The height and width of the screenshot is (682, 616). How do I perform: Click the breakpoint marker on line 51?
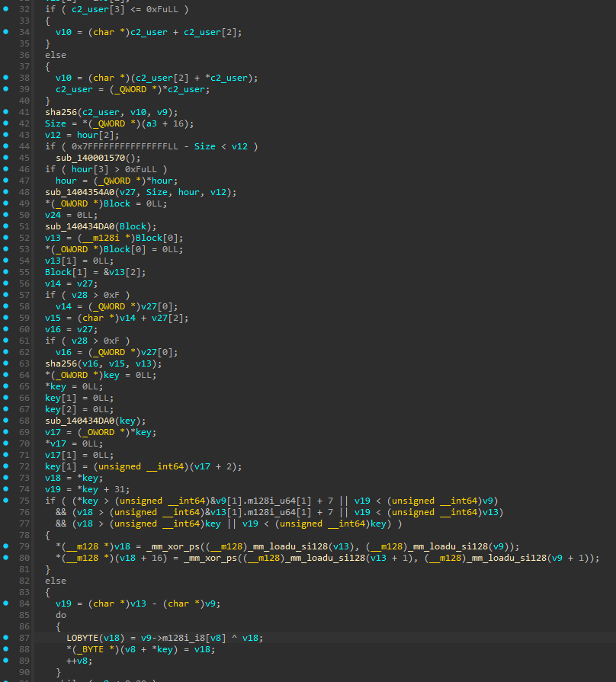pos(7,226)
